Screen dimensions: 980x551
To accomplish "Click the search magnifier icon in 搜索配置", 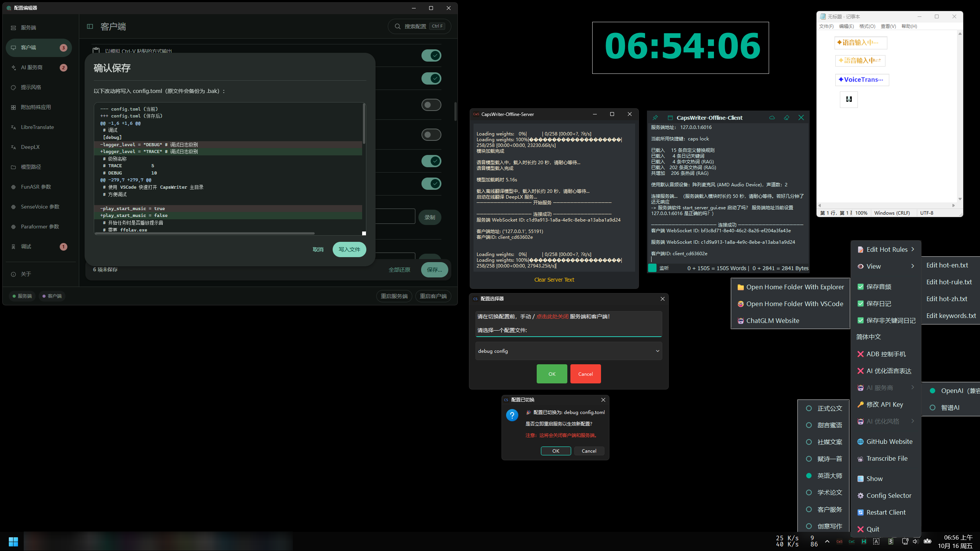I will (x=397, y=26).
